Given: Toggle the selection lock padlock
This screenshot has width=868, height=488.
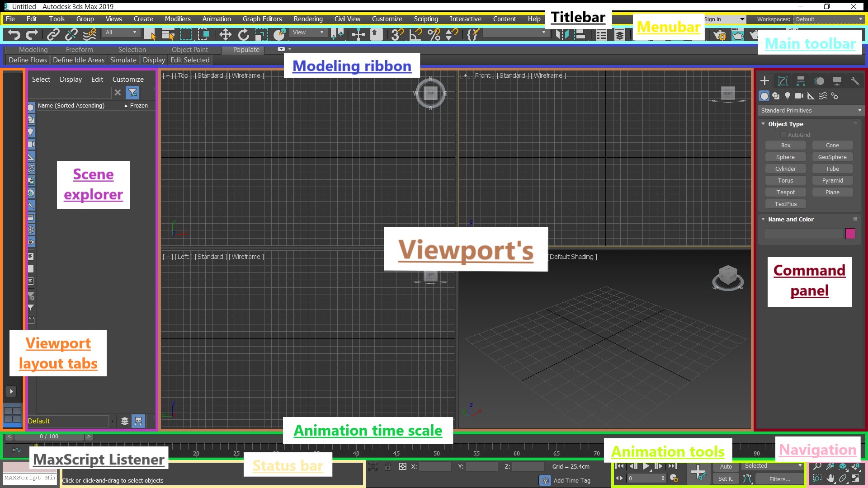Looking at the screenshot, I should (388, 466).
